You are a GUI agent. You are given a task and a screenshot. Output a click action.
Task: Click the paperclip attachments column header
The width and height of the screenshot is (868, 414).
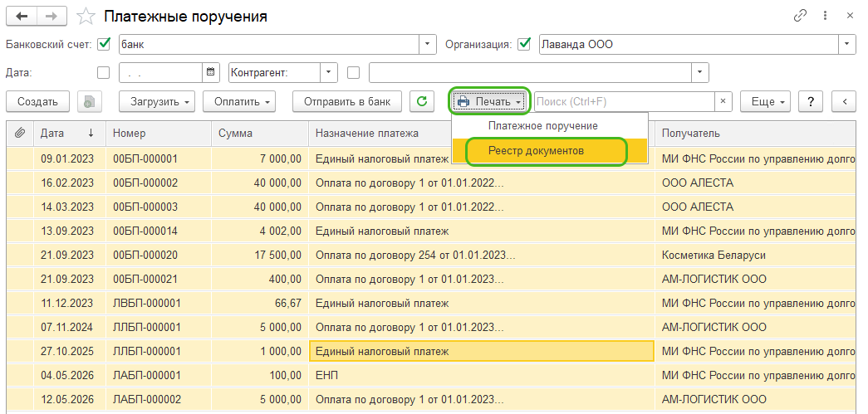20,134
